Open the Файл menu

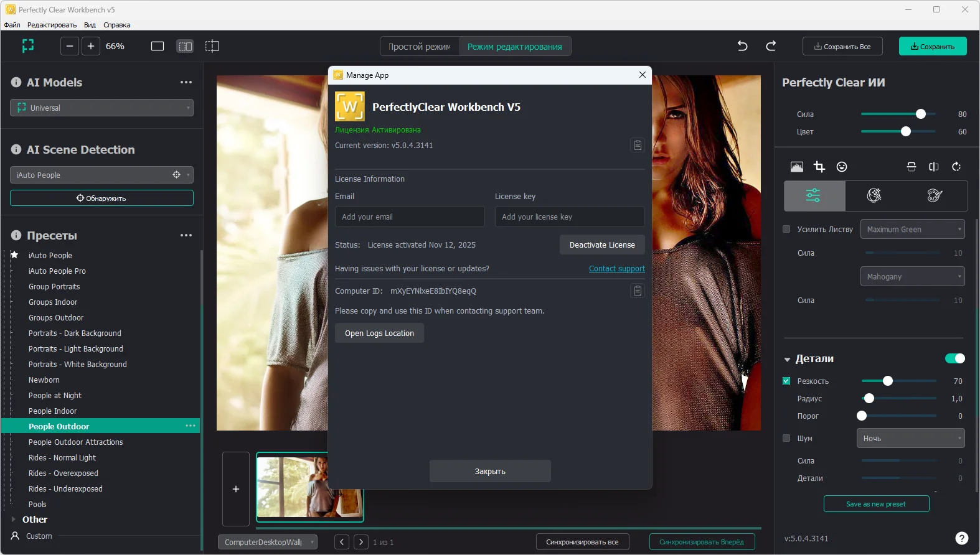coord(12,25)
